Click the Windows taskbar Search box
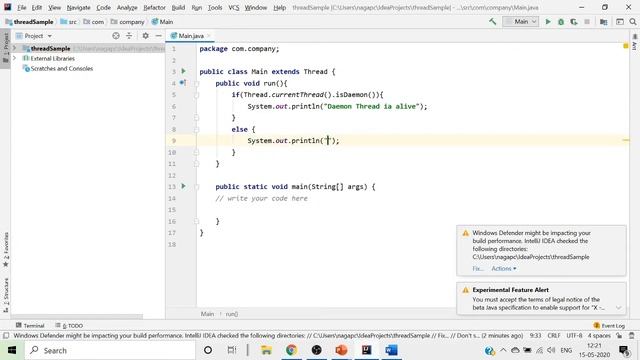The width and height of the screenshot is (640, 360). point(110,350)
